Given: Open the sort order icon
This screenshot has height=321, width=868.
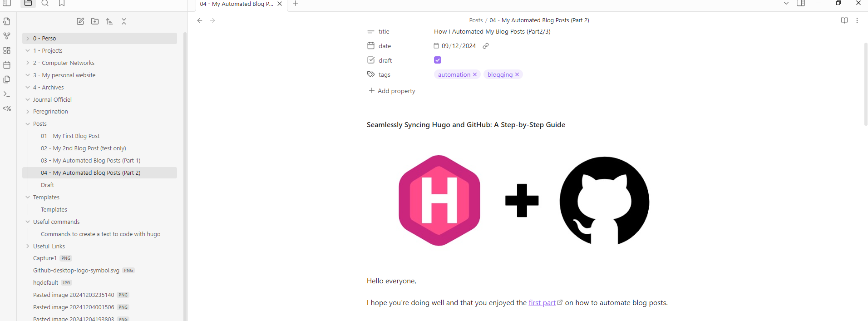Looking at the screenshot, I should click(x=109, y=21).
